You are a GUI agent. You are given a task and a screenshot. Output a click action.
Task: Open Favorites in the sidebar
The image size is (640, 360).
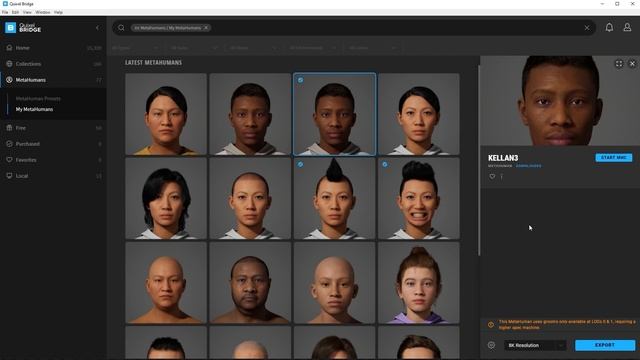[x=53, y=160]
